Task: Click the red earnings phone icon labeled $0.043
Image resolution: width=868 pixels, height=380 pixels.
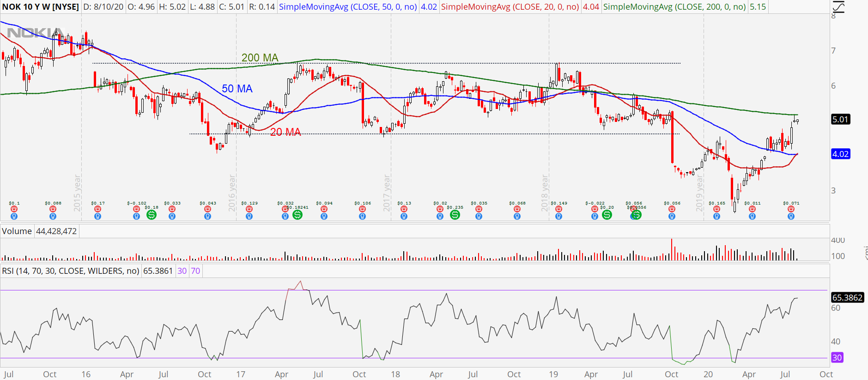Action: [207, 209]
